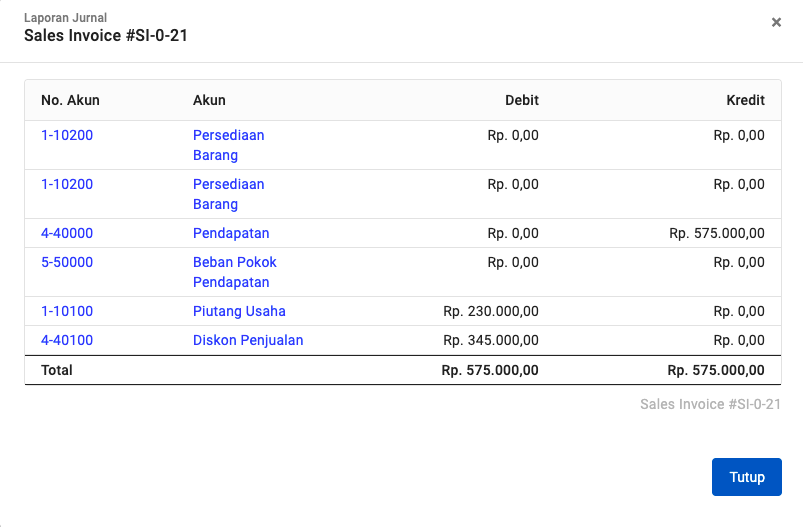Click the Kredit column header
This screenshot has width=803, height=527.
pyautogui.click(x=745, y=100)
